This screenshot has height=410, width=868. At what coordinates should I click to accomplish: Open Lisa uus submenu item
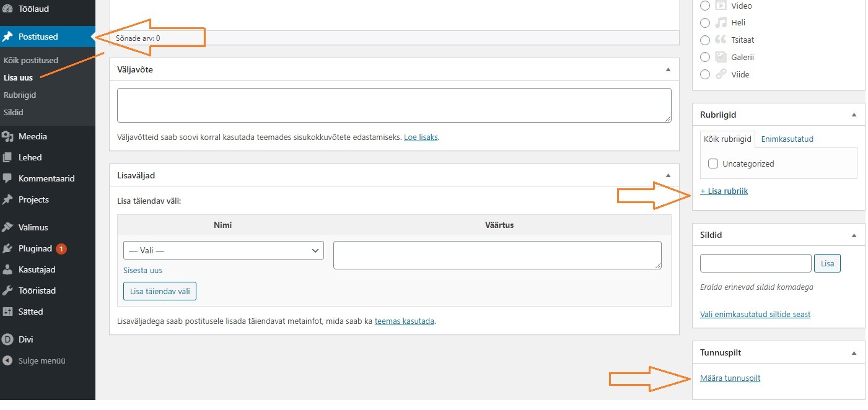tap(18, 77)
